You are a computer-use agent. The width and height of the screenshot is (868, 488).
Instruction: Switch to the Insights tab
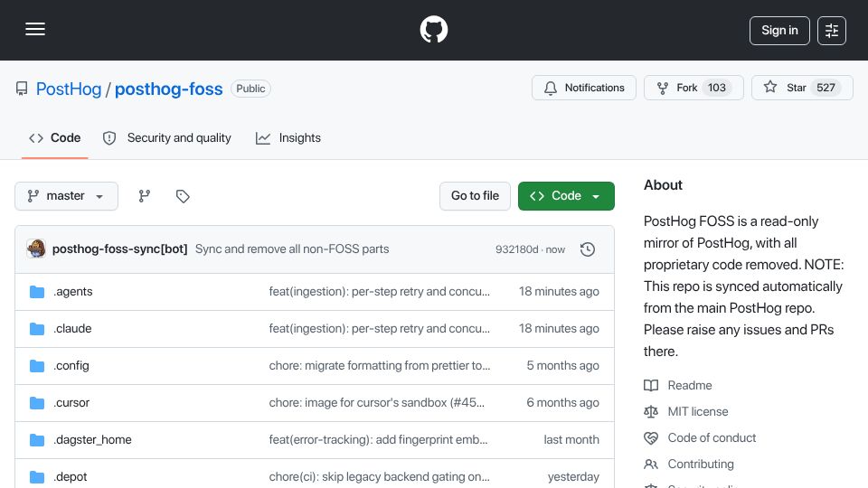(x=288, y=137)
